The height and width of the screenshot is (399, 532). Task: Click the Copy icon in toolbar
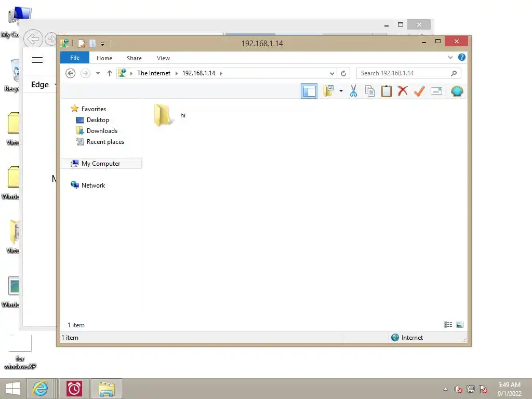(370, 91)
